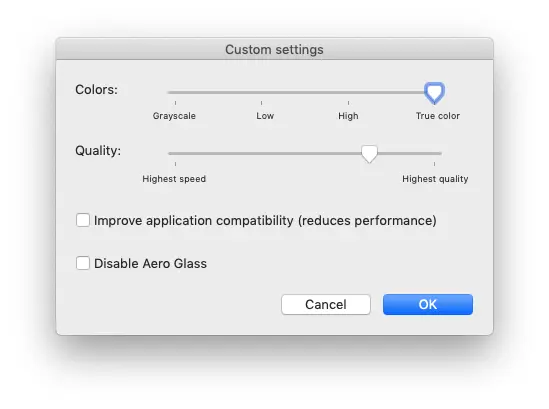Click the Colors slider thumb at True color
Viewport: 549px width, 409px height.
pyautogui.click(x=434, y=93)
